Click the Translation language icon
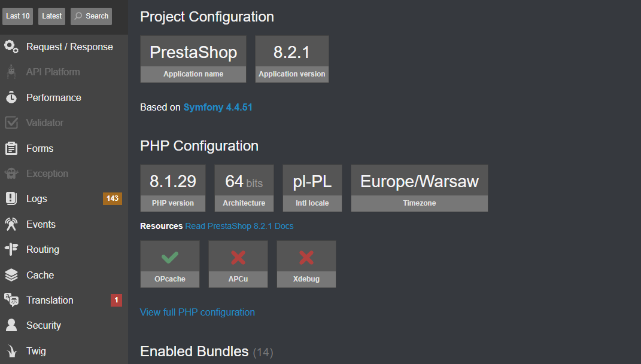The height and width of the screenshot is (364, 641). (11, 300)
